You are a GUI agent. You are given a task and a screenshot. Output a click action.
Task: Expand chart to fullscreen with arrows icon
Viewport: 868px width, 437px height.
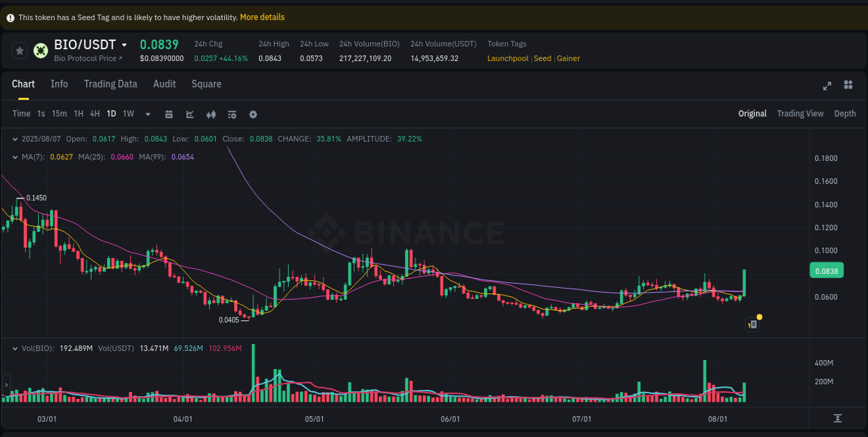pos(826,85)
